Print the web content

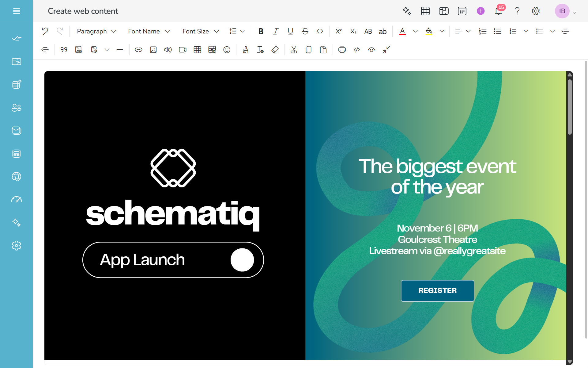tap(342, 50)
